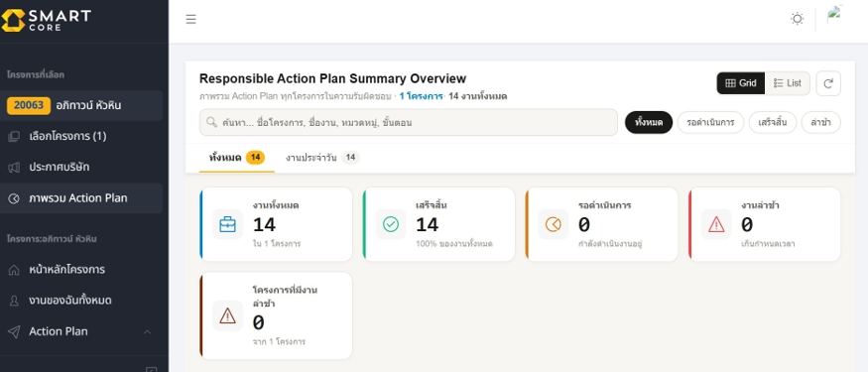Viewport: 868px width, 372px height.
Task: Click the search magnifier icon
Action: pos(211,122)
